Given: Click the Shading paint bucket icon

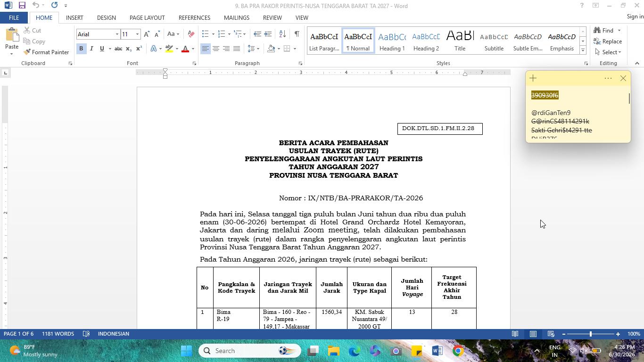Looking at the screenshot, I should (271, 49).
